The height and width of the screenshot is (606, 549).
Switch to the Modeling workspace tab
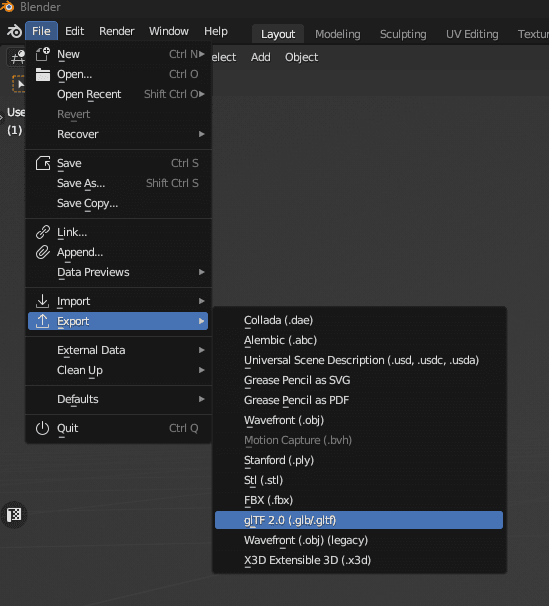338,34
